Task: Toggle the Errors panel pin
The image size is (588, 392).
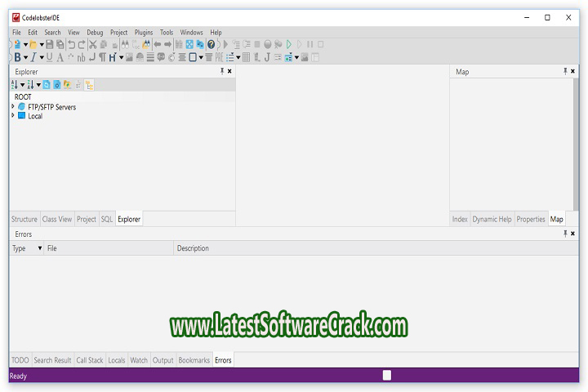Action: click(564, 234)
